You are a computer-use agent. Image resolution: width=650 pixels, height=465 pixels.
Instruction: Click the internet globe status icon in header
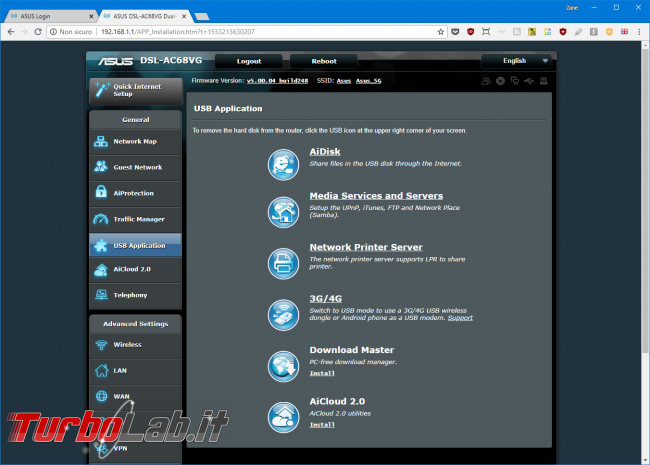pos(500,81)
